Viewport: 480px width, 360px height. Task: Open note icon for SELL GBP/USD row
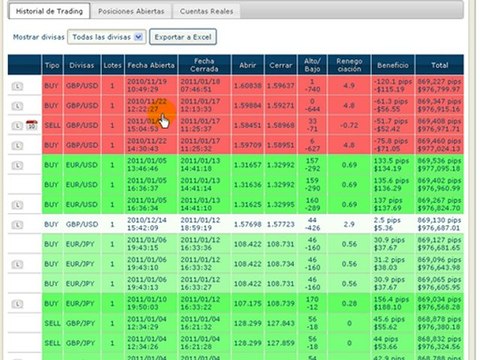coord(17,126)
